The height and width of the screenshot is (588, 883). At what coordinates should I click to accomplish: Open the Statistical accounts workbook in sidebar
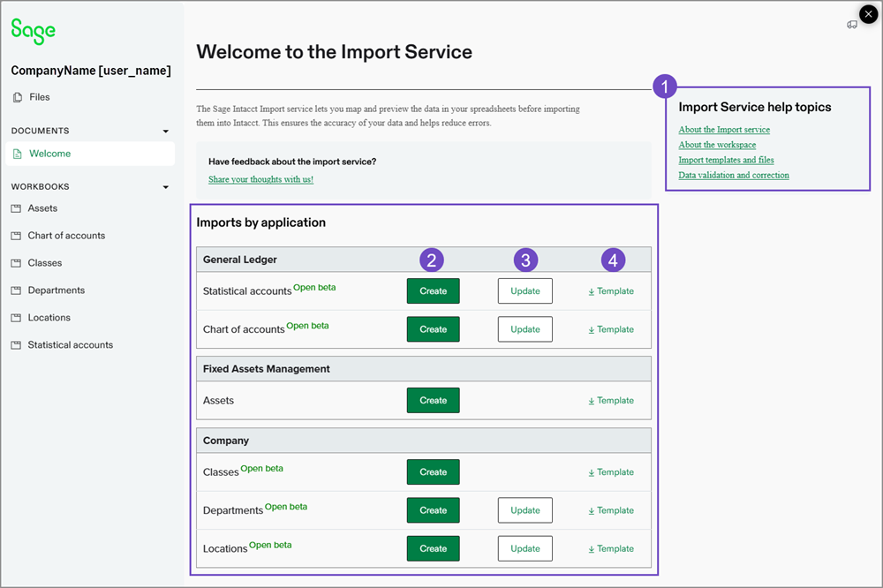(x=70, y=345)
